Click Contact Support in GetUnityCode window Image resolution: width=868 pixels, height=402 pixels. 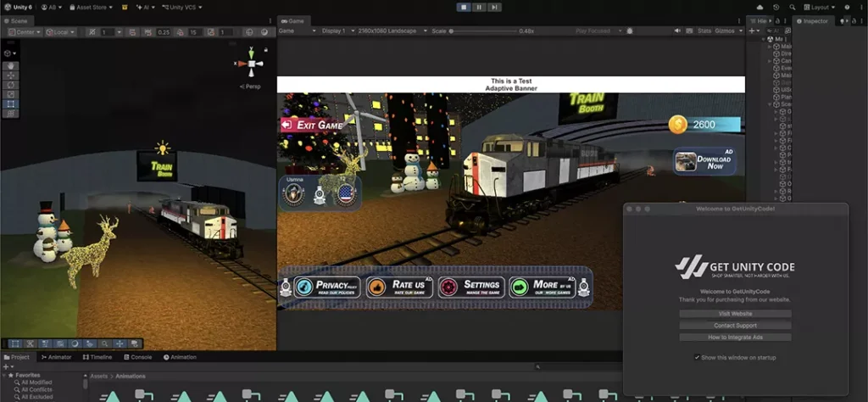tap(735, 326)
